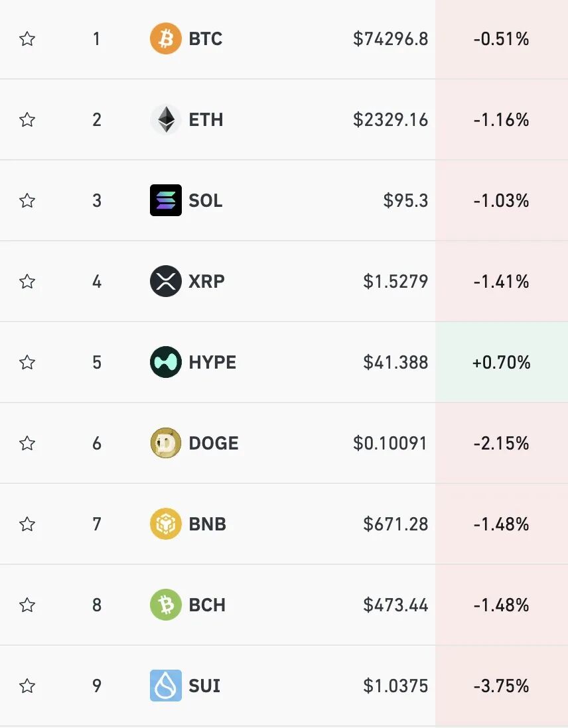The width and height of the screenshot is (568, 728).
Task: Click the -3.75% change cell for SUI
Action: click(502, 686)
